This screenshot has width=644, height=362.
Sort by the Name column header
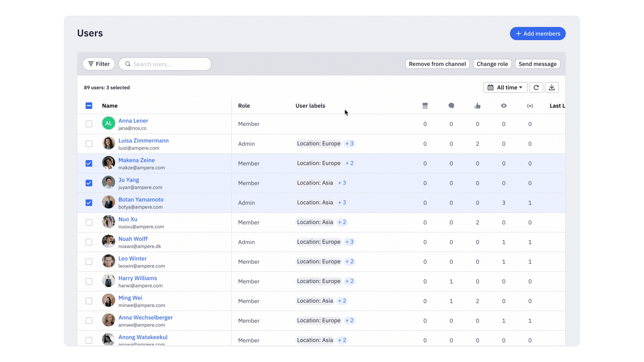click(110, 106)
